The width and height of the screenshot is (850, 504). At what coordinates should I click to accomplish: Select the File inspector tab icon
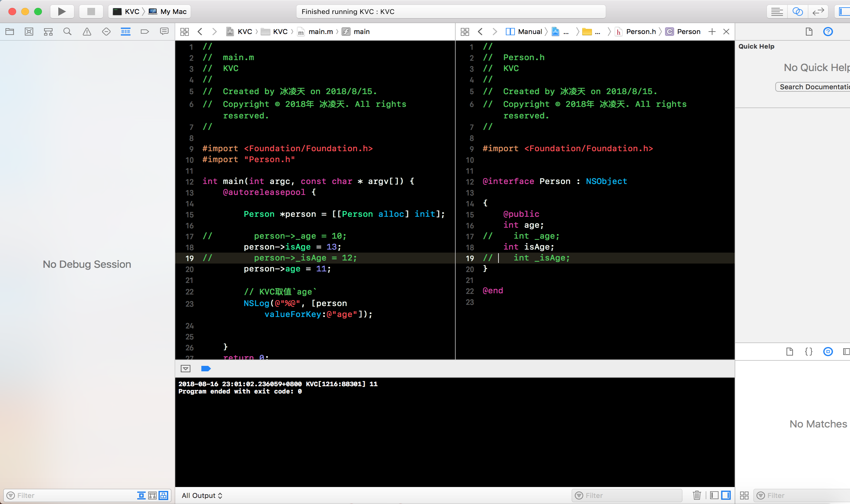pyautogui.click(x=809, y=32)
